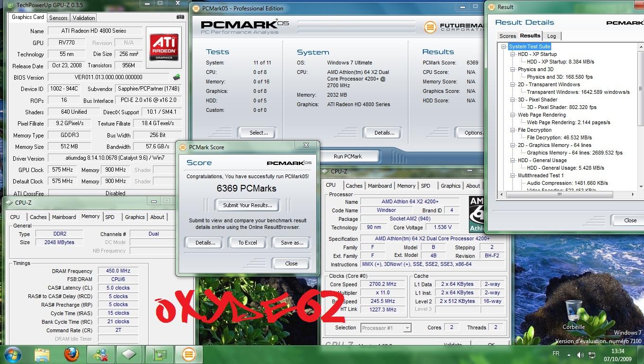Switch to GPU-Z via green chip taskbar icon

click(x=159, y=355)
